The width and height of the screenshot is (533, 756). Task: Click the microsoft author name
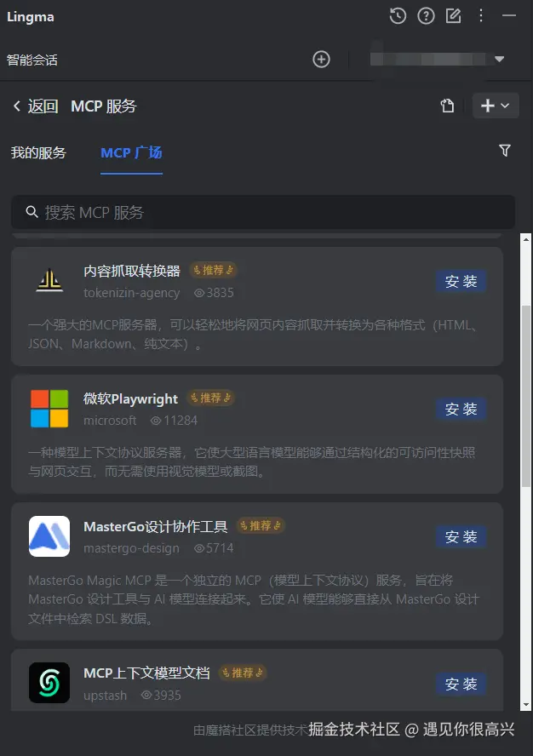[110, 421]
